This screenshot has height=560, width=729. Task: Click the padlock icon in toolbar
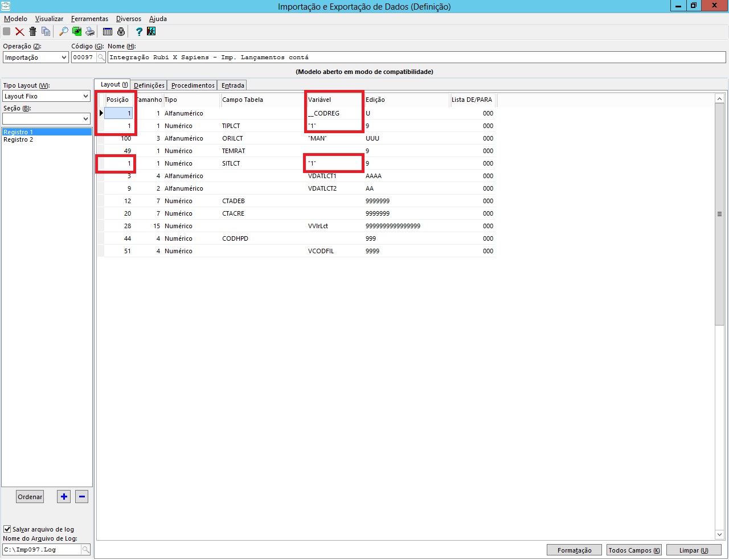[121, 32]
